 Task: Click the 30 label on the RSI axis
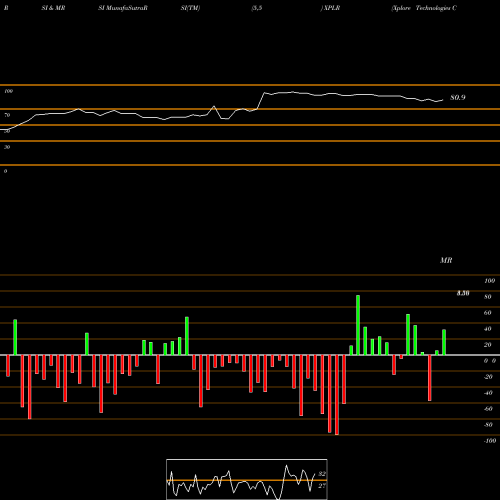(x=7, y=147)
